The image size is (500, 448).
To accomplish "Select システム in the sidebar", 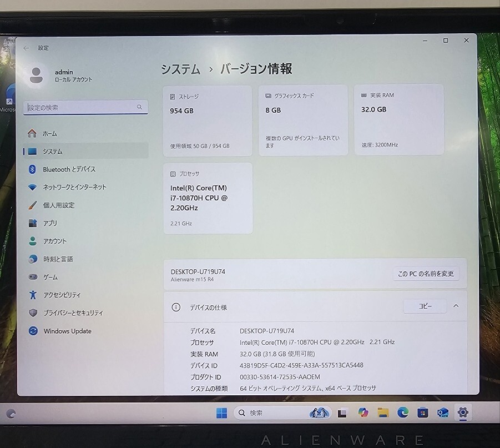I will point(85,151).
